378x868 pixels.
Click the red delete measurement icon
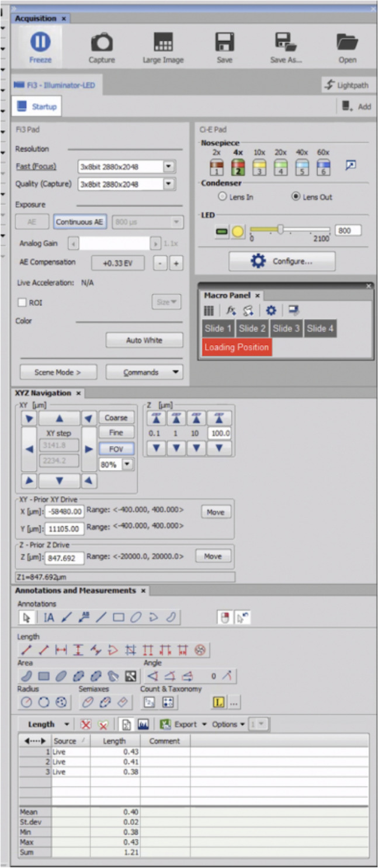[86, 724]
